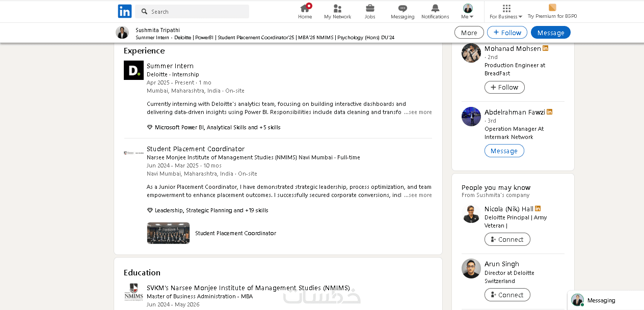Viewport: 644px width, 310px height.
Task: Click 'Production Engineer at BreadFast' text
Action: pyautogui.click(x=515, y=69)
